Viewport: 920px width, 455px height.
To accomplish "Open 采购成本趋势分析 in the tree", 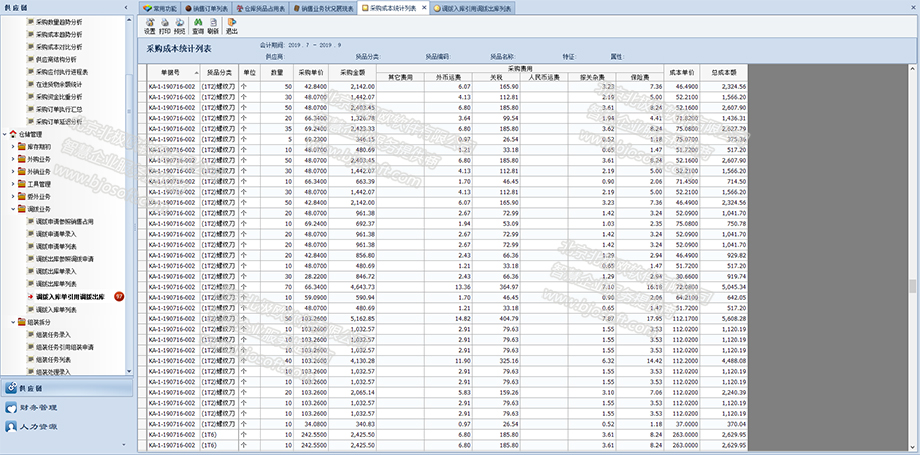I will (59, 35).
